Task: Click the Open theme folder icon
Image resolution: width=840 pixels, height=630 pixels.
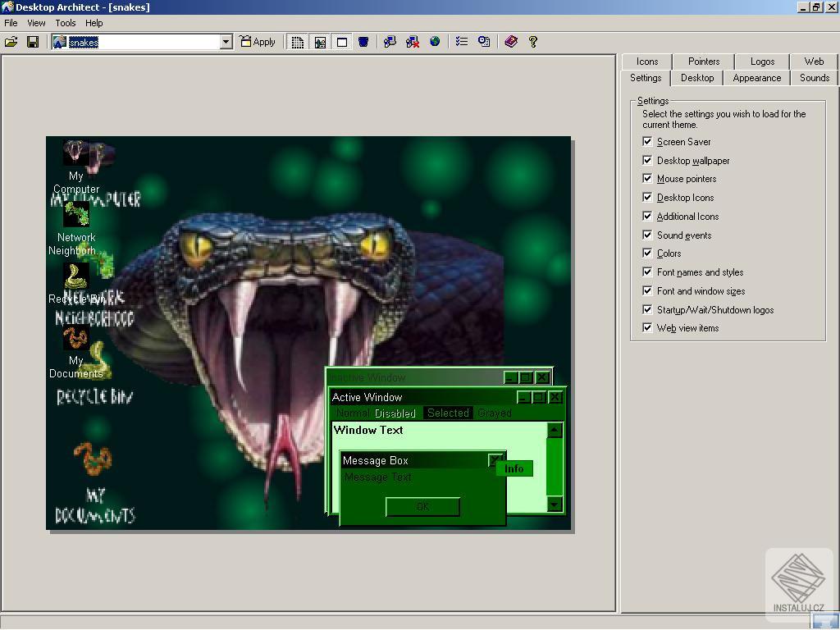Action: [x=11, y=42]
